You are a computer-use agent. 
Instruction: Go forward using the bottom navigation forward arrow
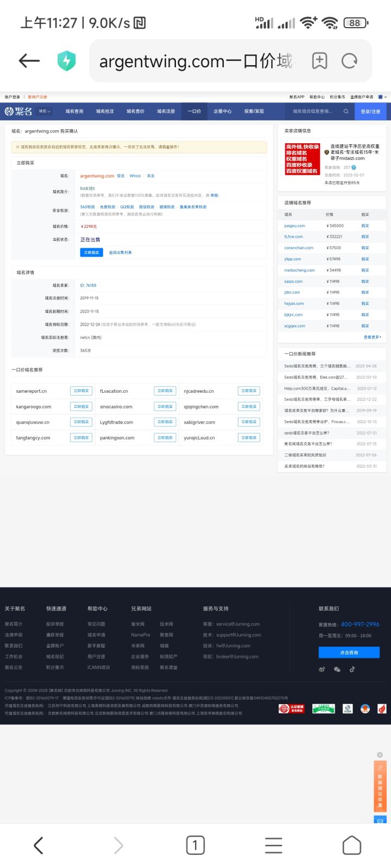118,845
